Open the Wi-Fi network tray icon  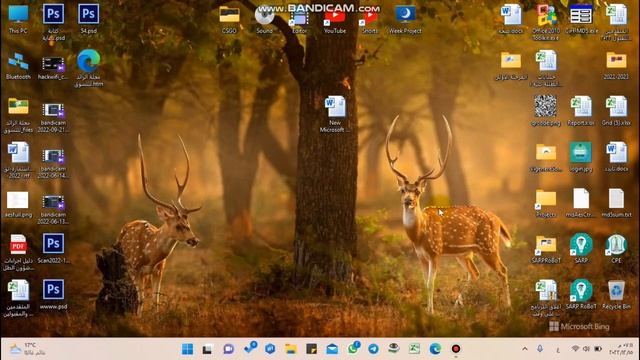pos(575,349)
